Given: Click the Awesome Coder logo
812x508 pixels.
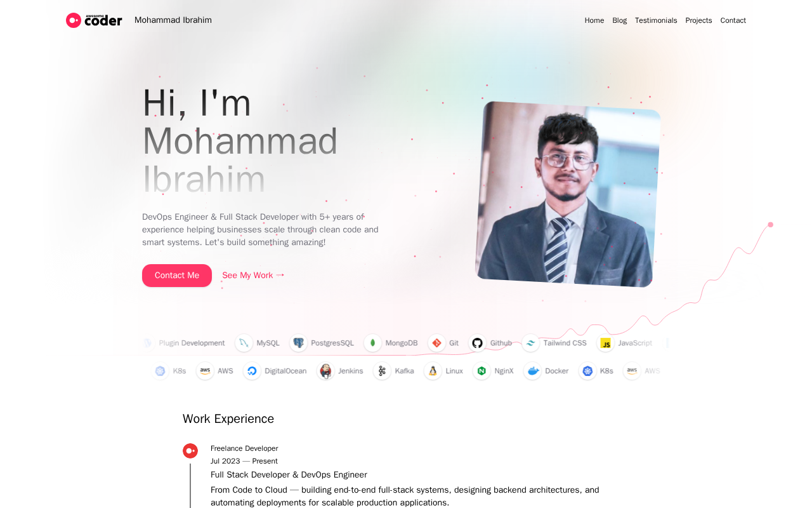Looking at the screenshot, I should (94, 20).
